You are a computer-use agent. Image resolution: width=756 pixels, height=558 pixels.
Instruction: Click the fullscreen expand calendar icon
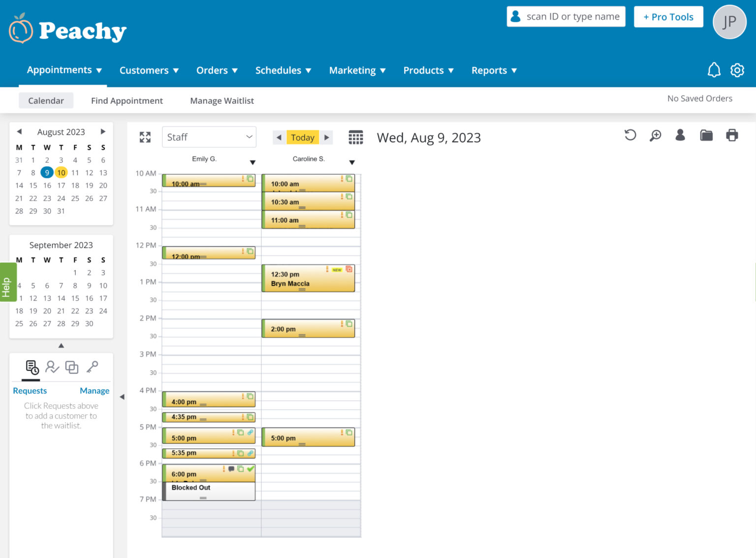[145, 137]
